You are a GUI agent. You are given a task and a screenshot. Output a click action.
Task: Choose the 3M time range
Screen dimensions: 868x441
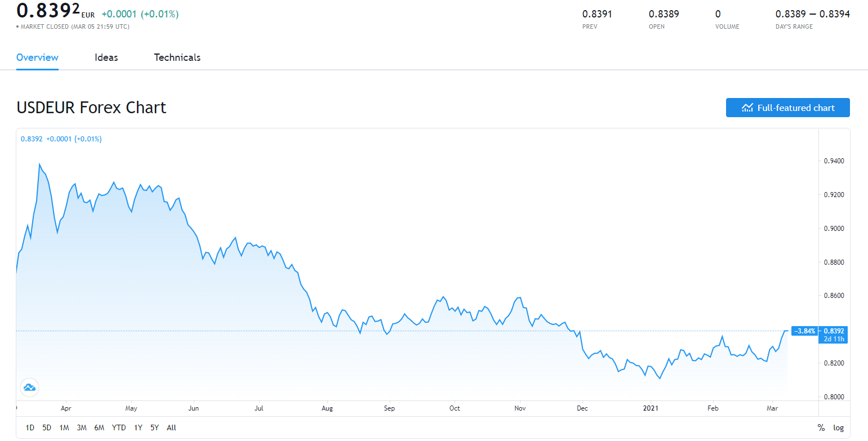point(82,427)
